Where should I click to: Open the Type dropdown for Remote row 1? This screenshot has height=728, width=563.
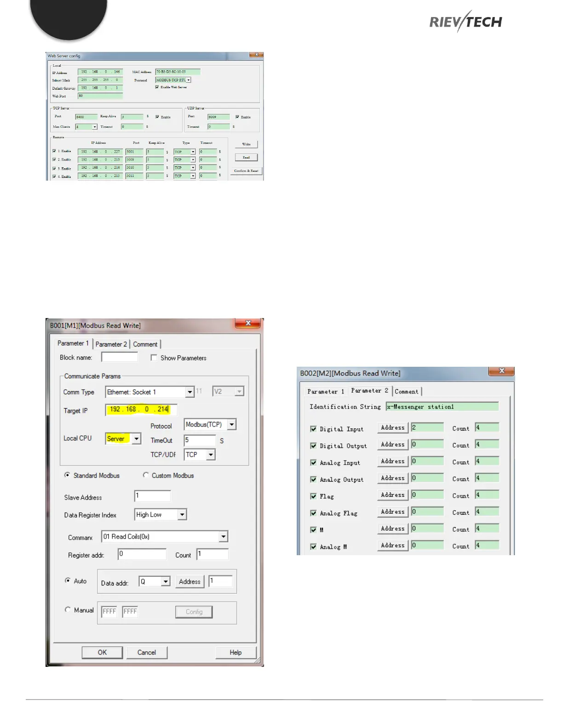pyautogui.click(x=193, y=152)
